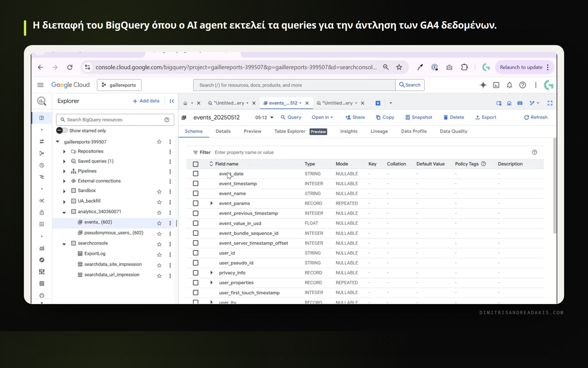Screen dimensions: 588x368
Task: Click the Filter property name field
Action: (x=244, y=152)
